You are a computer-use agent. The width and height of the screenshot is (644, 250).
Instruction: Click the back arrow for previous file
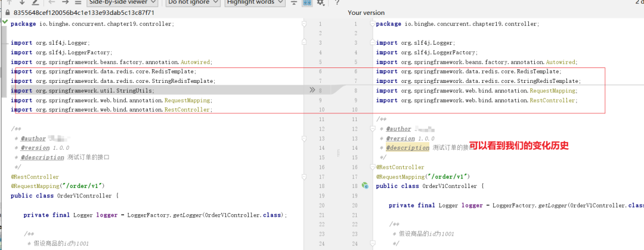[x=51, y=2]
